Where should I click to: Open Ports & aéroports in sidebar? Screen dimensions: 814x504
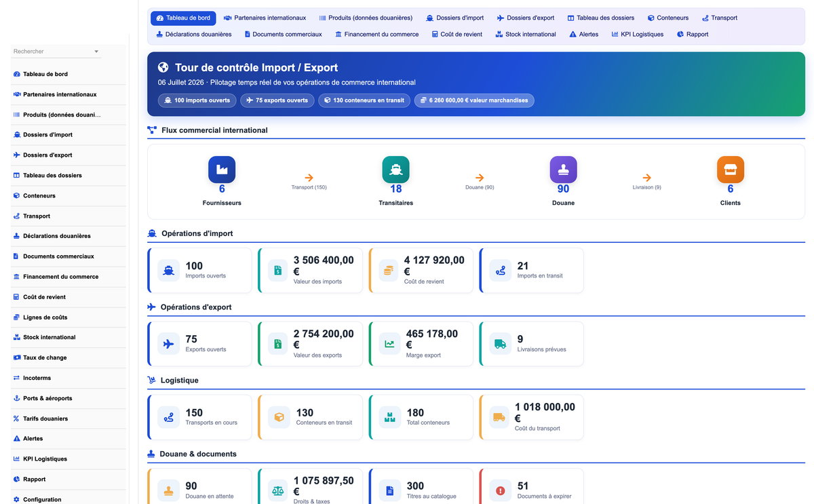click(69, 398)
